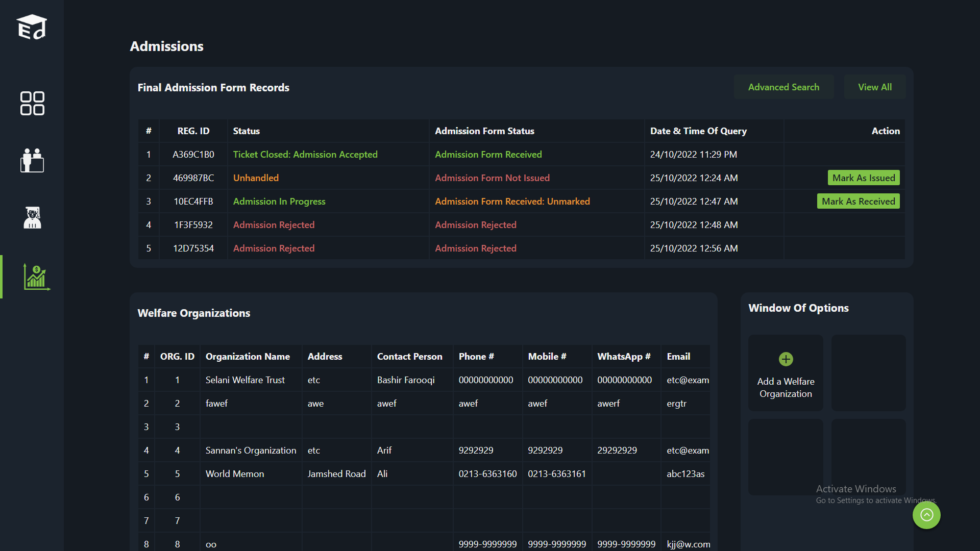Click Mark As Received for 10EC4FFB
Screen dimensions: 980x551
(x=858, y=202)
